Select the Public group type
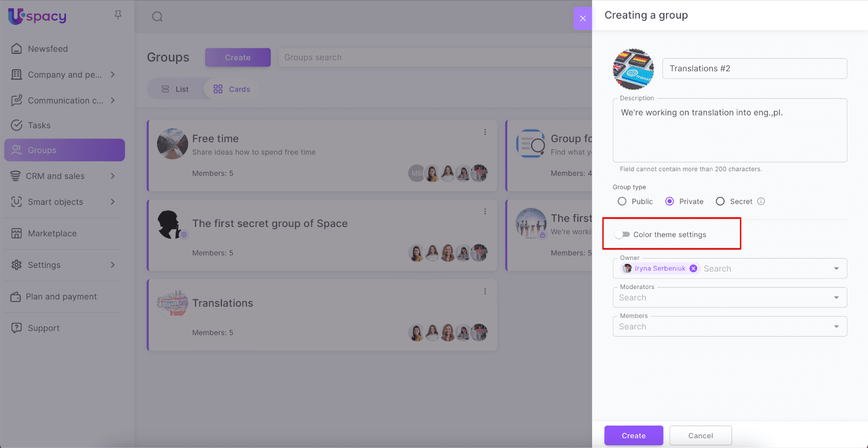The width and height of the screenshot is (868, 448). click(x=622, y=201)
